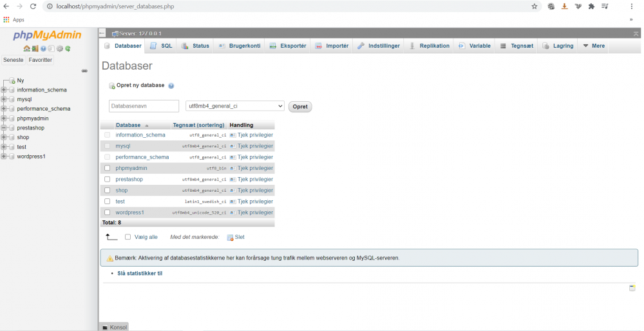Reload the page with browser refresh icon
This screenshot has width=644, height=331.
[33, 6]
